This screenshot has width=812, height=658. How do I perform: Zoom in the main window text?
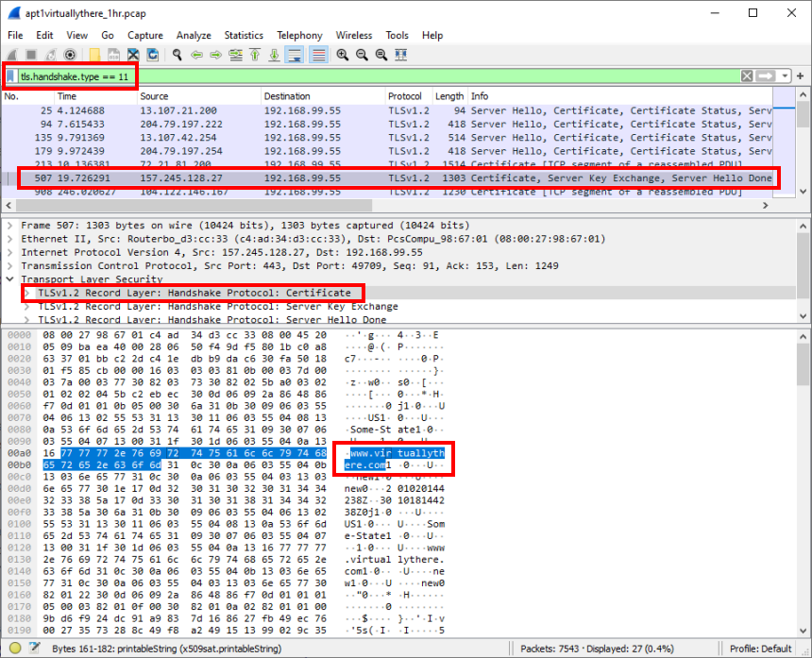[343, 55]
